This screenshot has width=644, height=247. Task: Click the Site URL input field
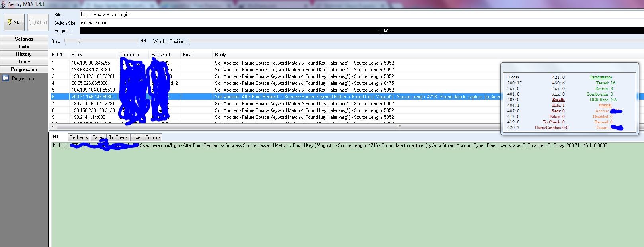tap(361, 14)
